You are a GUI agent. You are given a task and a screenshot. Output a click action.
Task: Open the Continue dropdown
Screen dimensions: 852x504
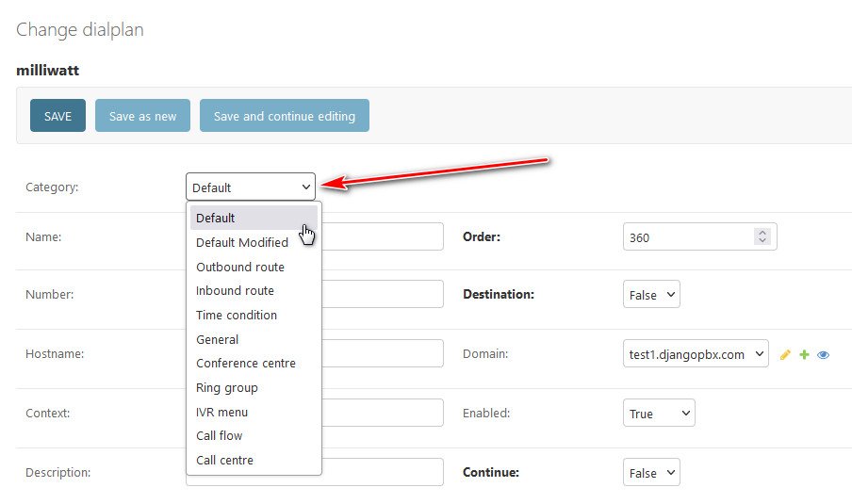(651, 473)
